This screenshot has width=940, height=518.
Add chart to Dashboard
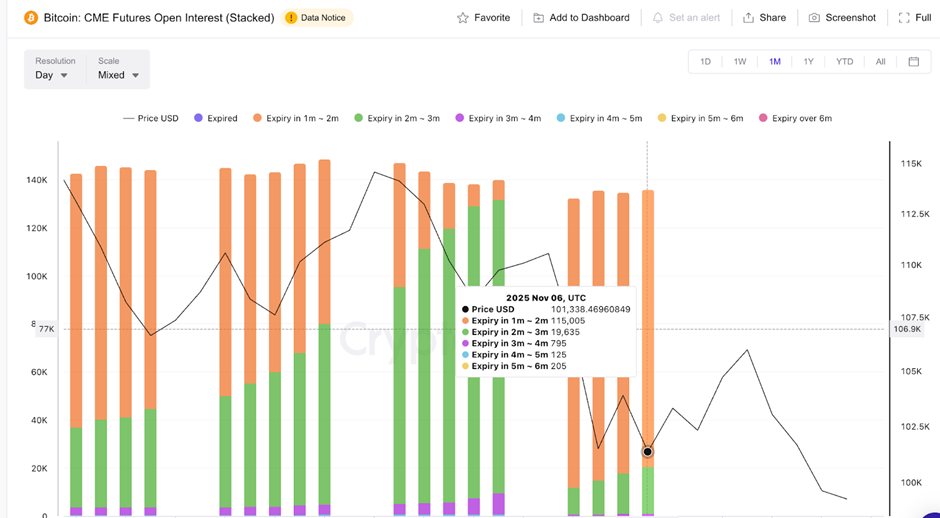tap(581, 18)
